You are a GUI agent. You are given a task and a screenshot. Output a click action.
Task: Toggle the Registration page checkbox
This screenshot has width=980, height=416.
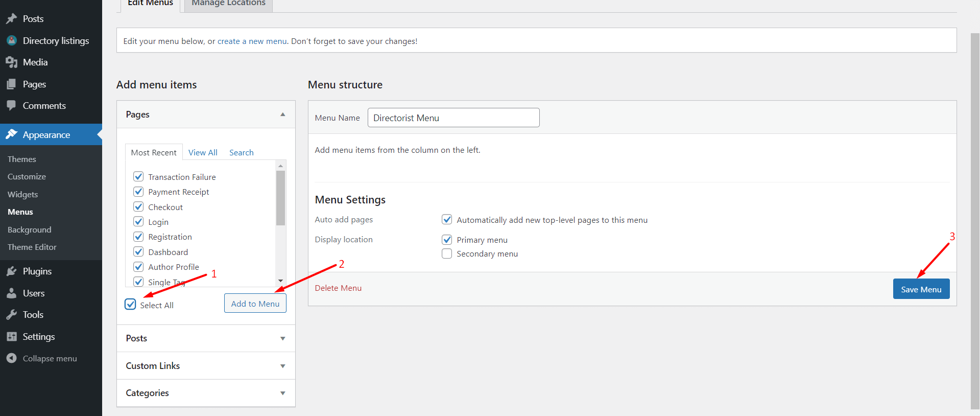138,237
